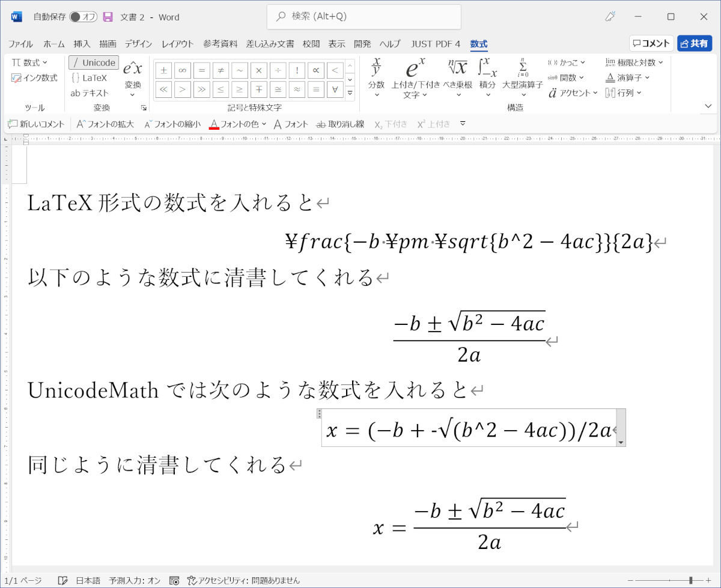Open the ファイル tab
This screenshot has width=721, height=588.
[20, 44]
